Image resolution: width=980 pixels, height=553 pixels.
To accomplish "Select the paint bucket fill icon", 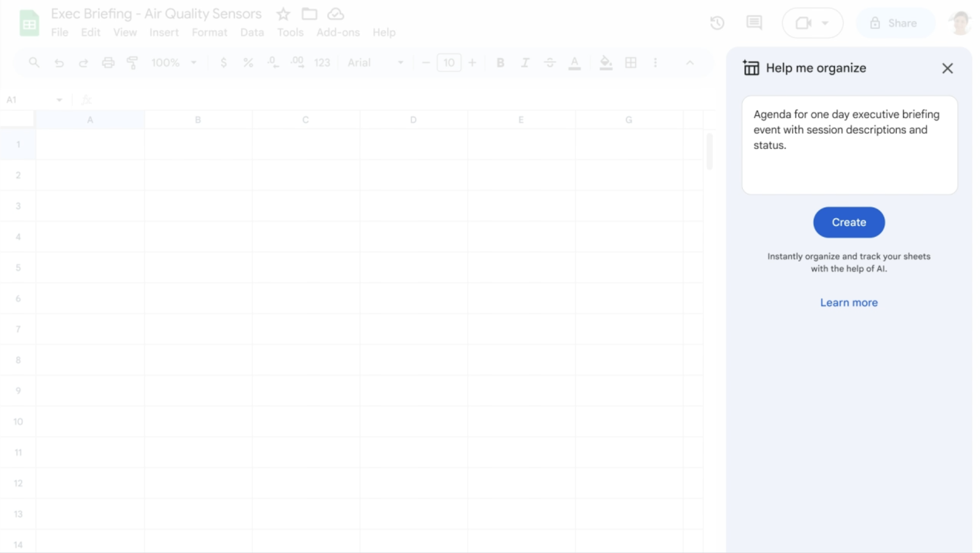I will tap(604, 62).
